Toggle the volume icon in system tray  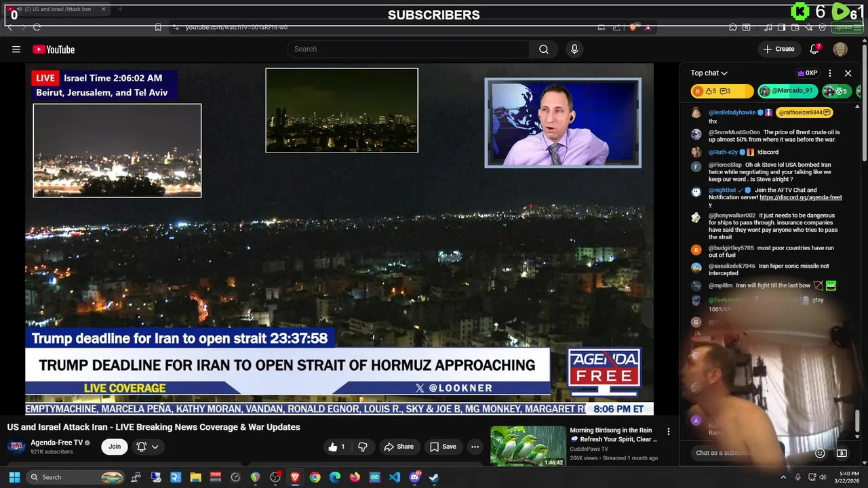point(823,477)
